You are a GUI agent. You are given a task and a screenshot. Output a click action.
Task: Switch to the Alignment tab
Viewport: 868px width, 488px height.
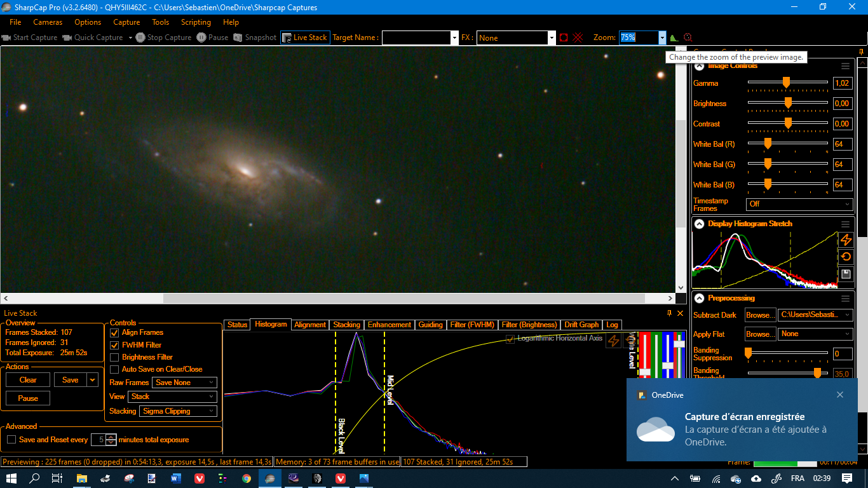[x=310, y=325]
